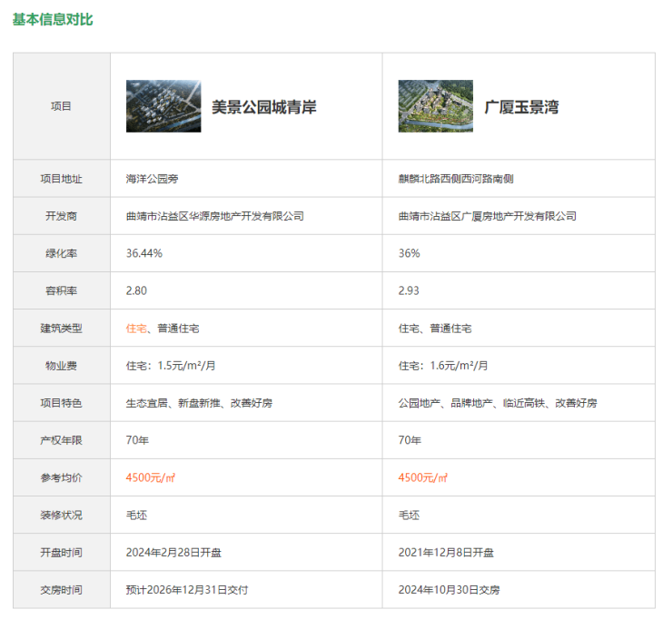672x619 pixels.
Task: Click the orange 住宅 building type link
Action: [x=135, y=328]
